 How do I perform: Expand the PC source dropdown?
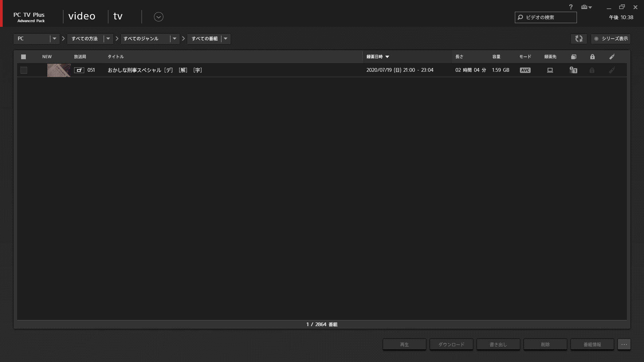(x=54, y=39)
